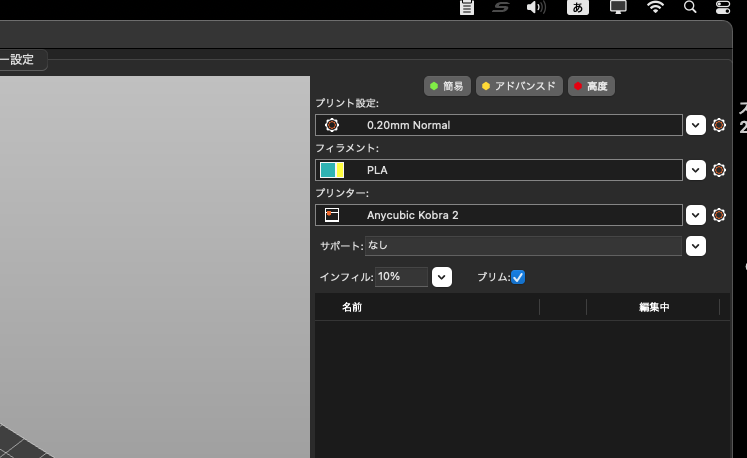
Task: Toggle the ブリム checkbox
Action: (x=518, y=277)
